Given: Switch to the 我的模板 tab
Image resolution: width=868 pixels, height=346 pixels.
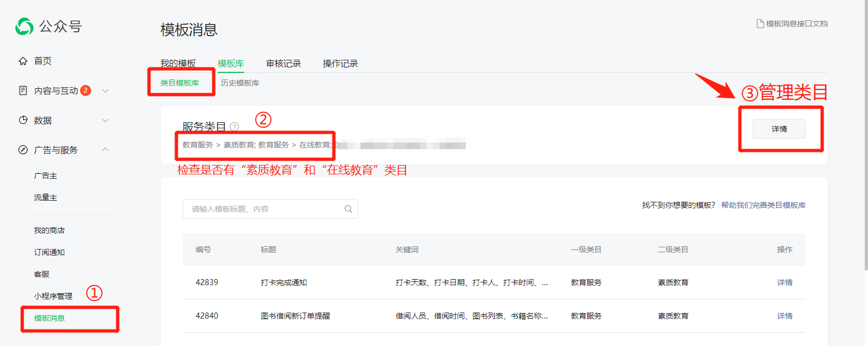Looking at the screenshot, I should point(178,63).
